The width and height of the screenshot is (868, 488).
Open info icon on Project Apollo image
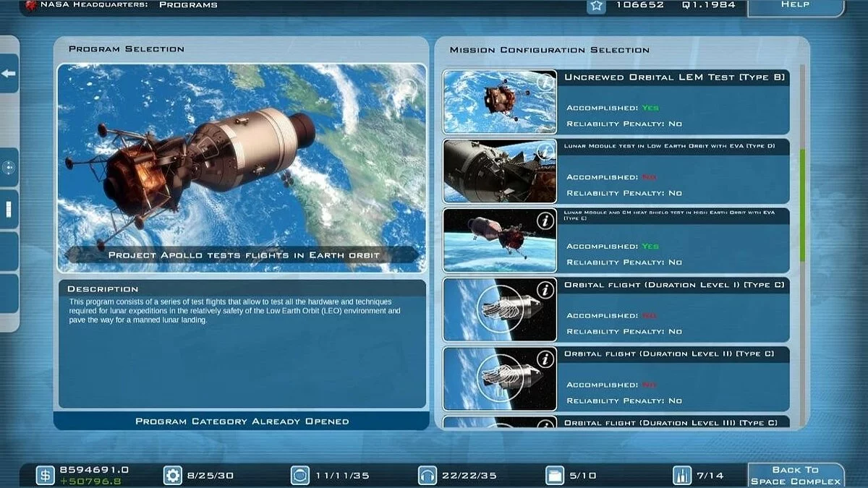(407, 87)
